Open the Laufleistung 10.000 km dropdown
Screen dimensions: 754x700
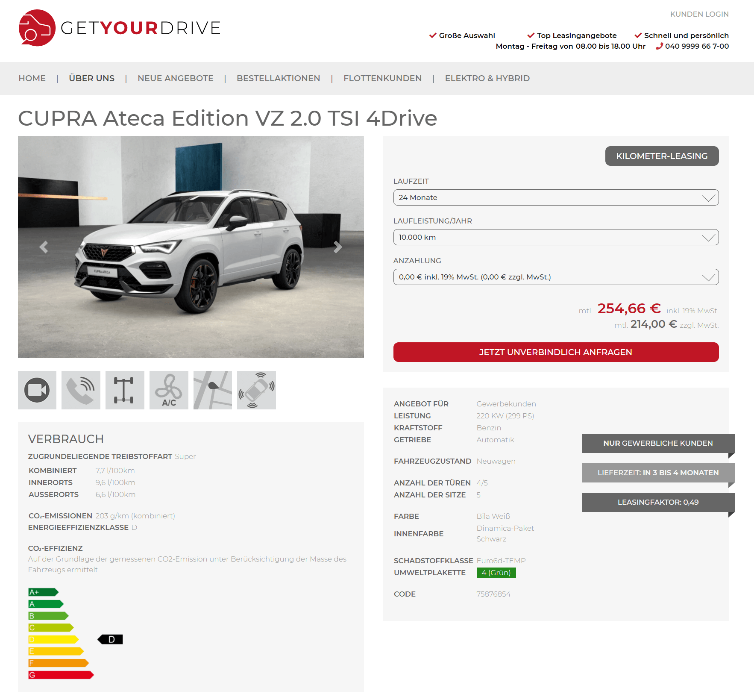tap(556, 237)
